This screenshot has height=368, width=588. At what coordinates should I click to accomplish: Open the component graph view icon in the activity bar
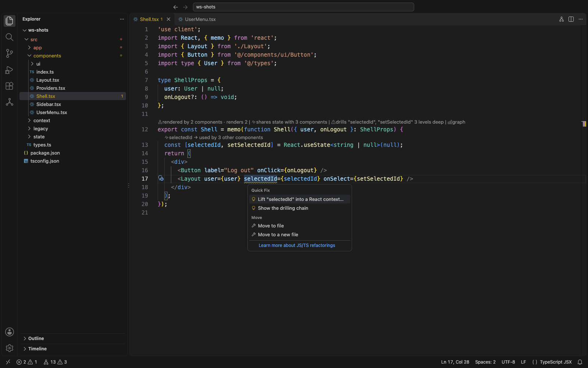pos(10,102)
